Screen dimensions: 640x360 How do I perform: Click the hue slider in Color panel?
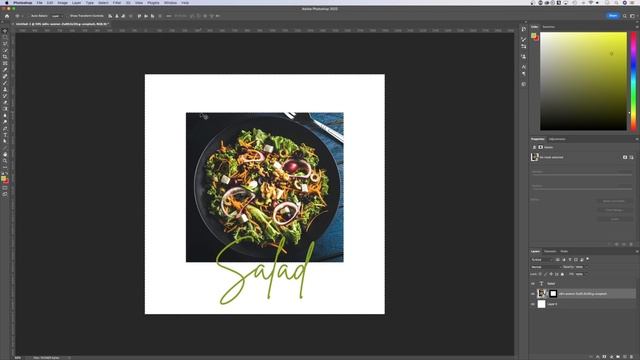coord(633,81)
